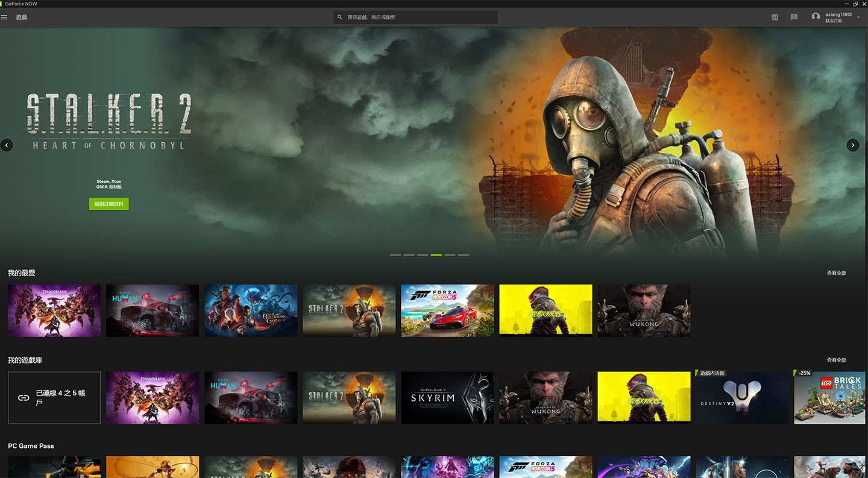The height and width of the screenshot is (478, 868).
Task: Select the active green carousel indicator
Action: [436, 255]
